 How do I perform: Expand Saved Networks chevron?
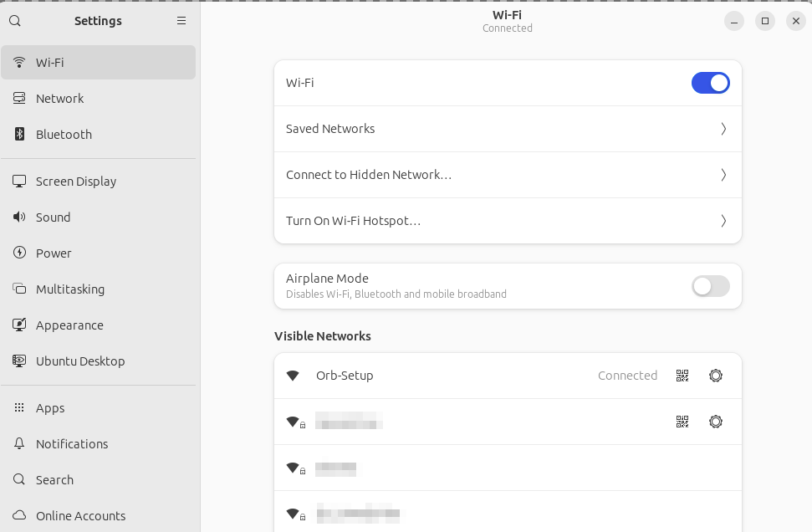723,129
